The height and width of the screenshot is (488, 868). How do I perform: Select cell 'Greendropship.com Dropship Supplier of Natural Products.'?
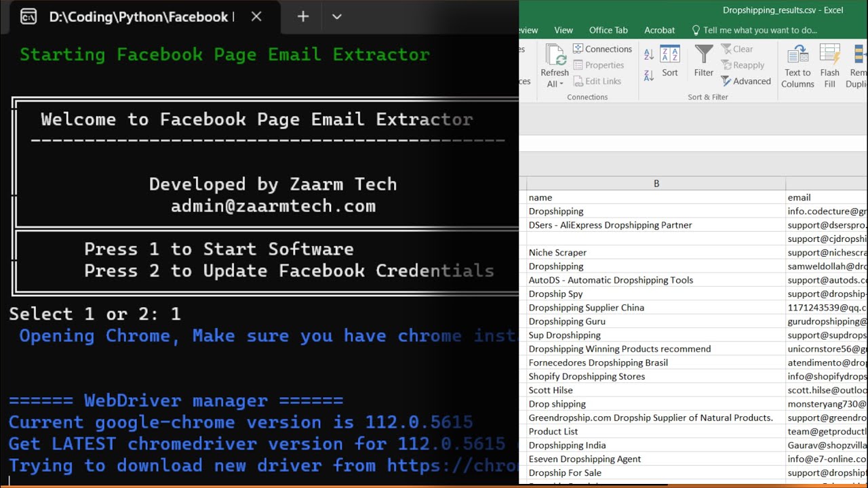(656, 418)
